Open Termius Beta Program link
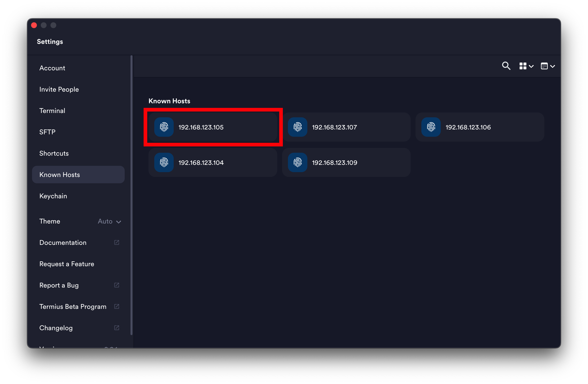The image size is (588, 384). [73, 306]
